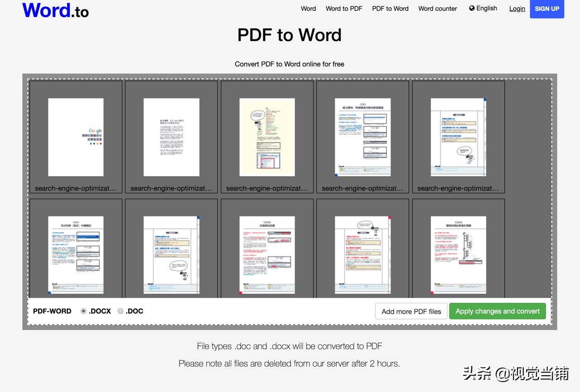Select the yellow-background page thumbnail
The image size is (580, 392).
pos(267,137)
